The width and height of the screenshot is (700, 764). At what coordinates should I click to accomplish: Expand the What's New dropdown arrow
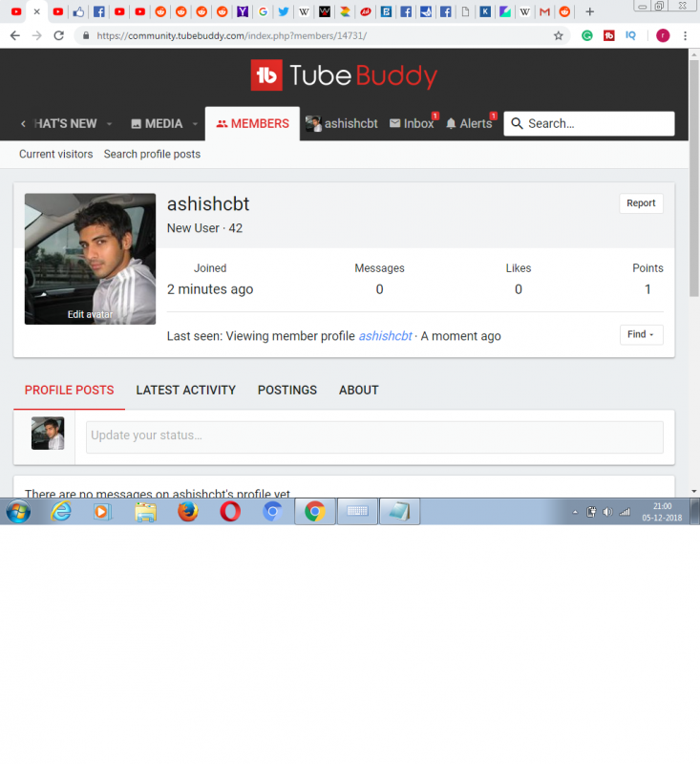coord(109,124)
